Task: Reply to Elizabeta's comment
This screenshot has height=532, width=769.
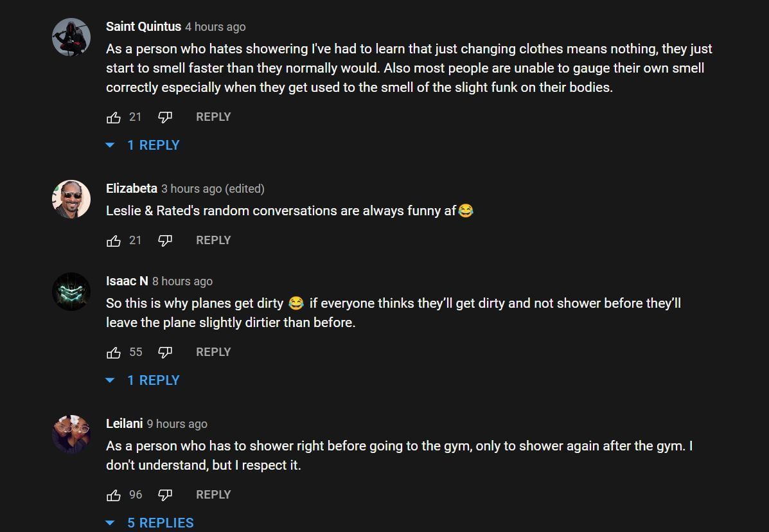Action: (x=213, y=240)
